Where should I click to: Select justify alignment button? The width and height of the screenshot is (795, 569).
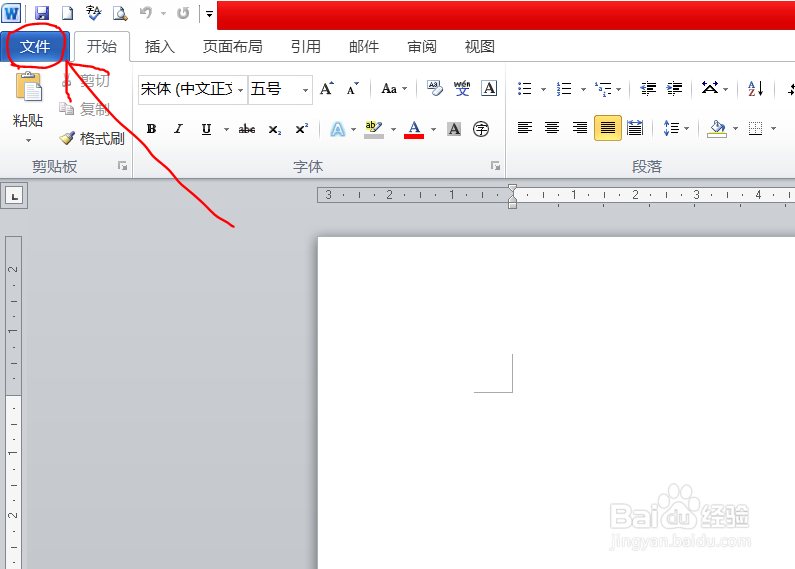[x=608, y=128]
